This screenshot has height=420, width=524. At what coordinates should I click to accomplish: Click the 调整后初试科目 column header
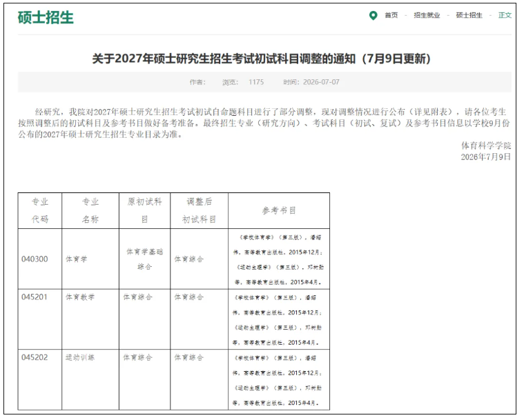click(199, 210)
